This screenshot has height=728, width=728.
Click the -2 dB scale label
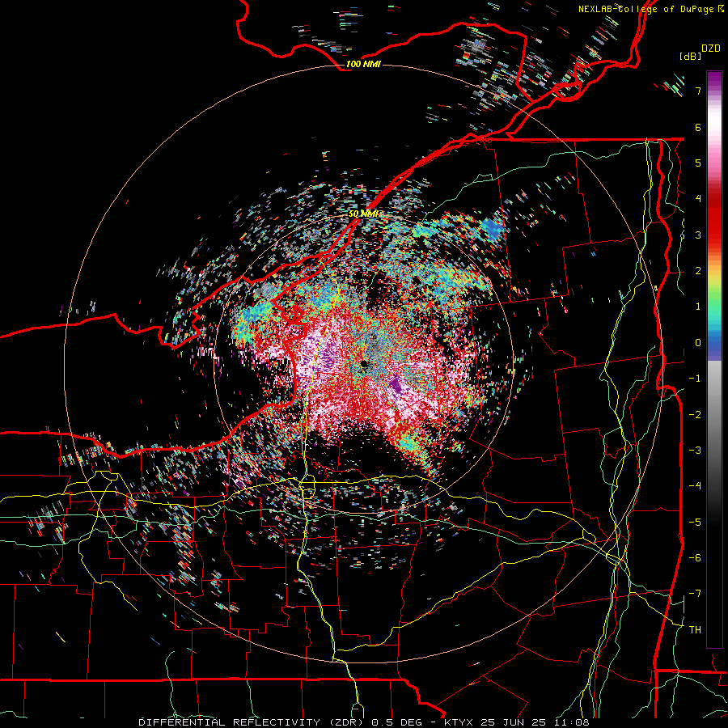tap(695, 414)
